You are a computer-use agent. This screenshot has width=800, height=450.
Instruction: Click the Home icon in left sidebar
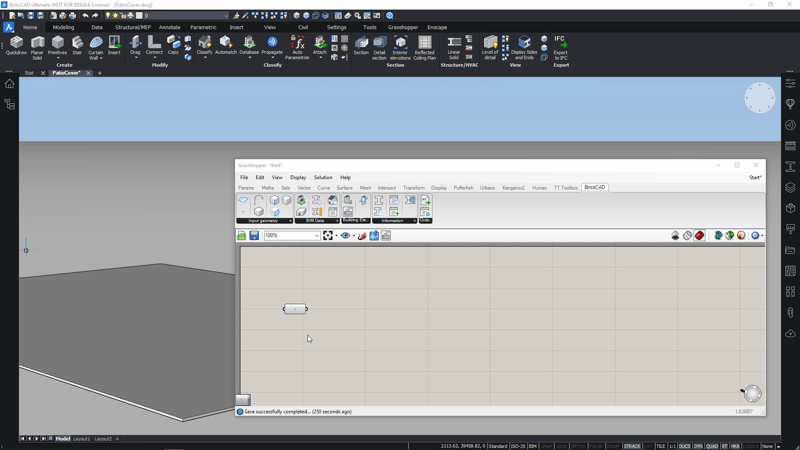coord(10,84)
